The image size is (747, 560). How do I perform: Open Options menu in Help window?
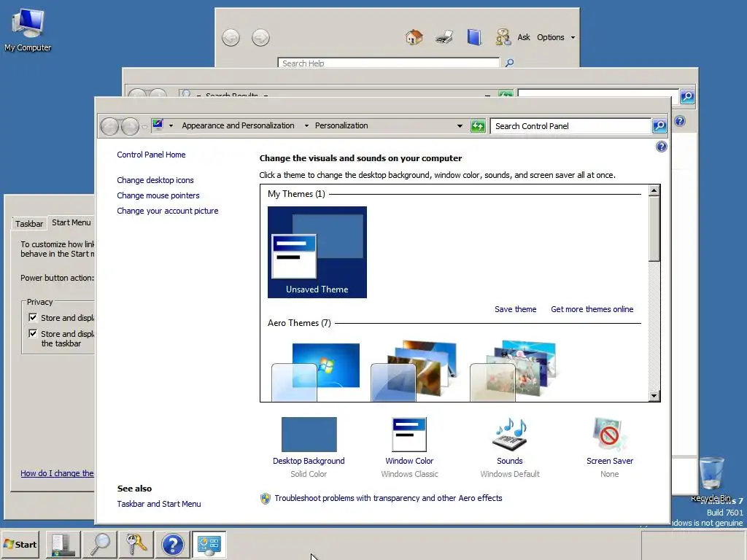pyautogui.click(x=550, y=37)
